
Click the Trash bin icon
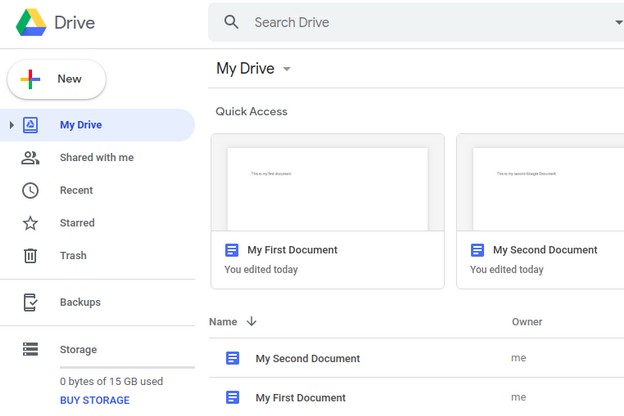(x=30, y=256)
